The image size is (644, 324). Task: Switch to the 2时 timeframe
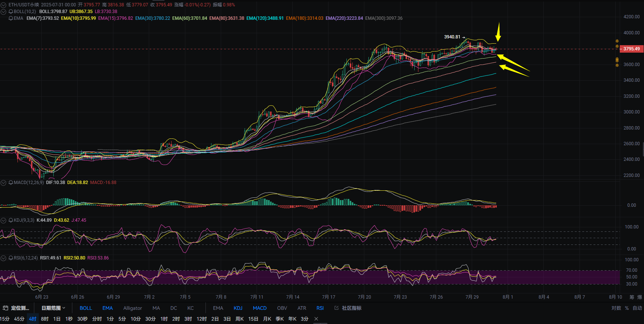coord(176,319)
